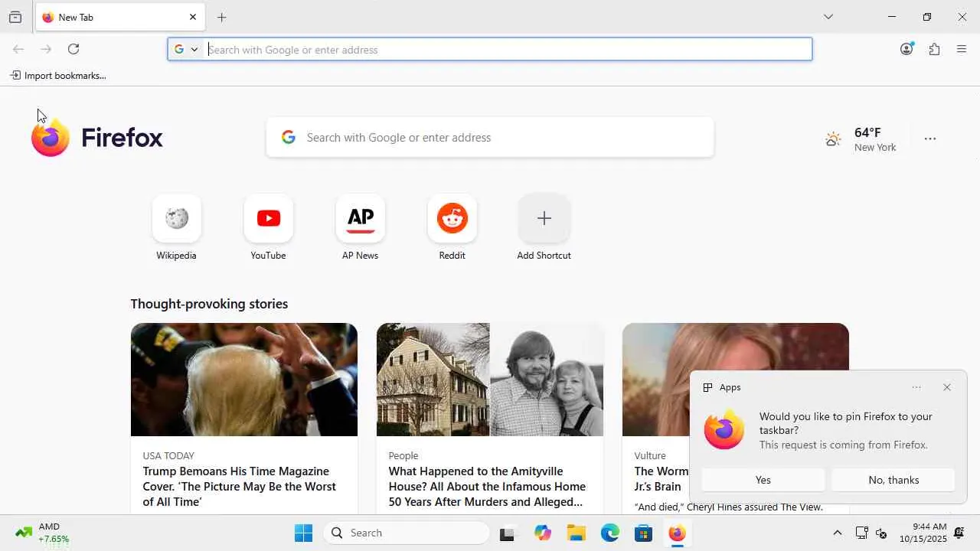The image size is (980, 551).
Task: Launch Microsoft Edge from taskbar
Action: pos(610,533)
